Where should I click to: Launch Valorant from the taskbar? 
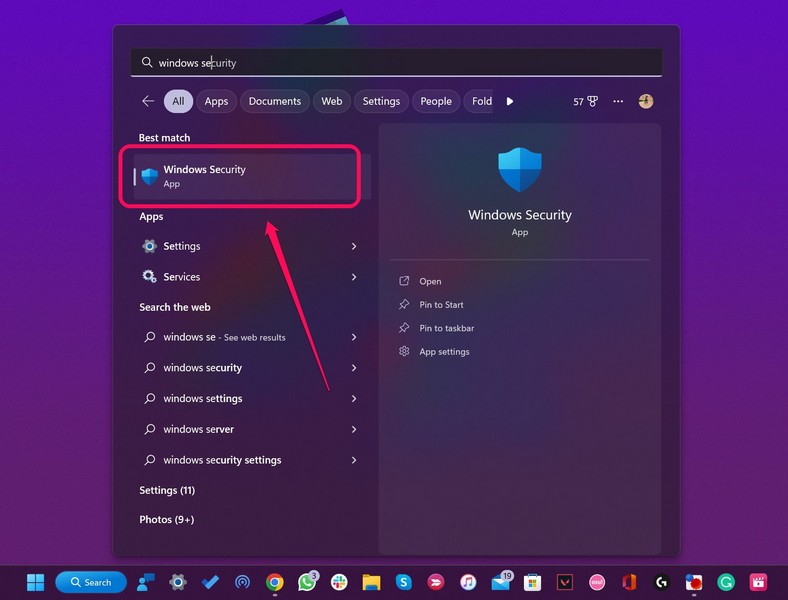[565, 582]
